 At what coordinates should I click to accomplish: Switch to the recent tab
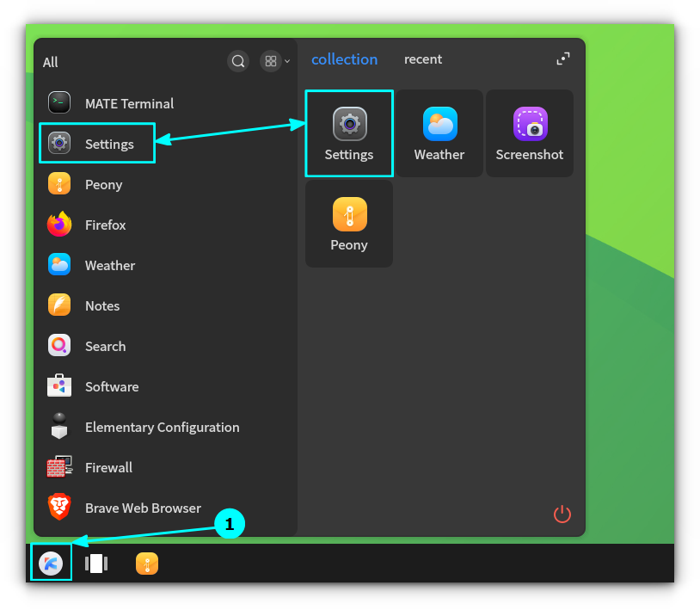pos(423,59)
